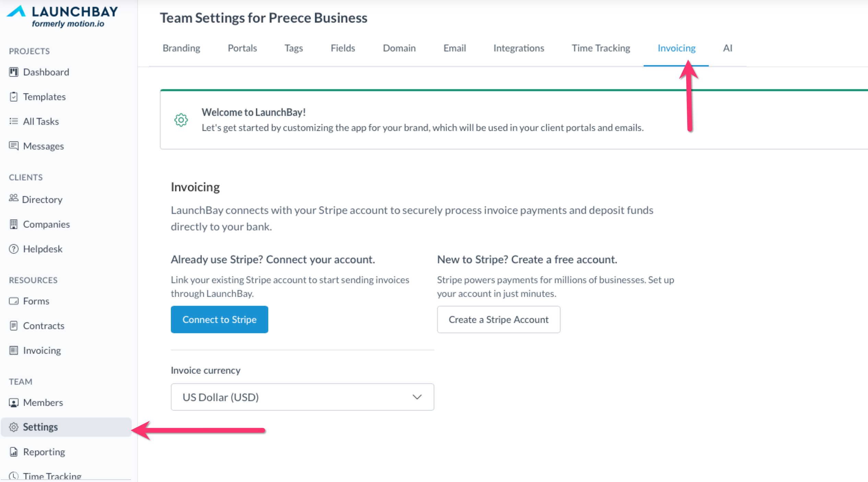
Task: Open Directory people icon
Action: [14, 198]
